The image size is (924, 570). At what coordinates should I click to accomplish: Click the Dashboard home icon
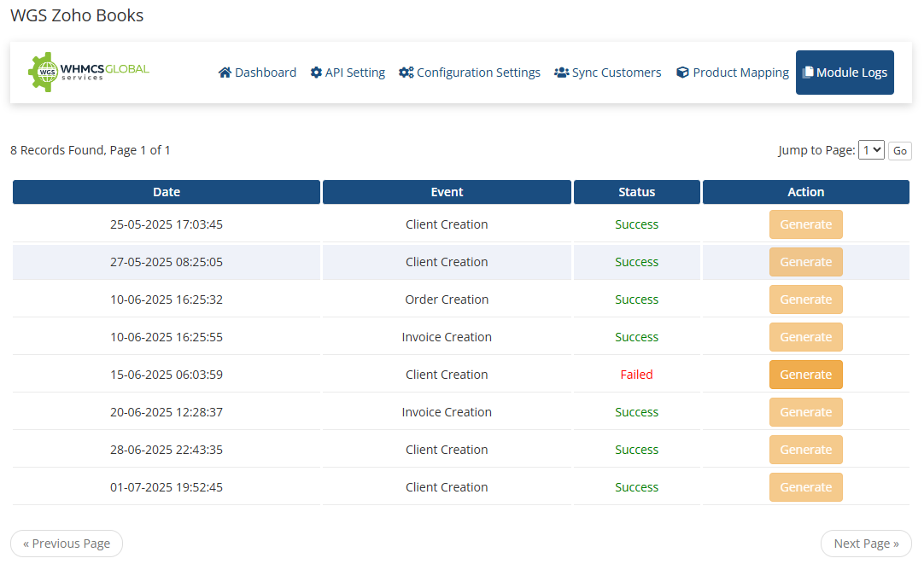[225, 73]
